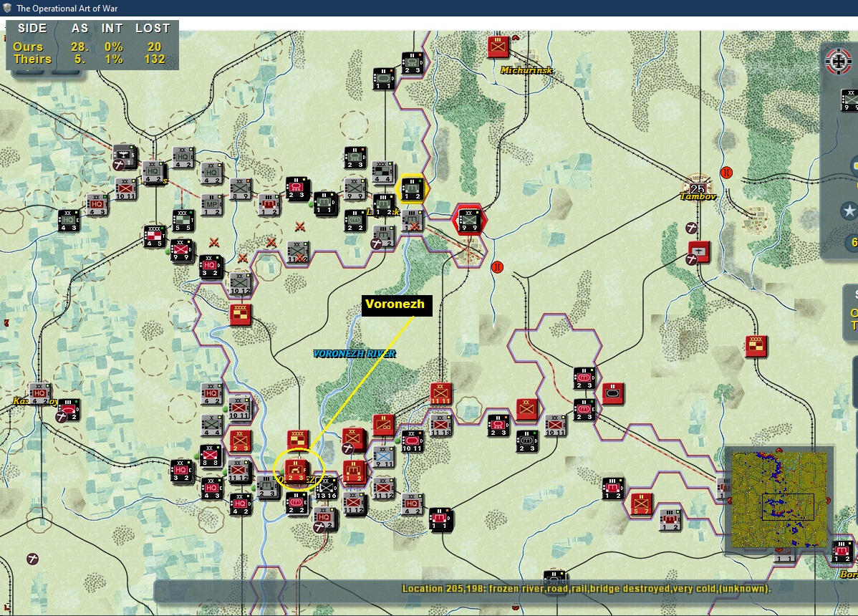Click the German cross emblem icon
Image resolution: width=858 pixels, height=616 pixels.
pos(838,61)
